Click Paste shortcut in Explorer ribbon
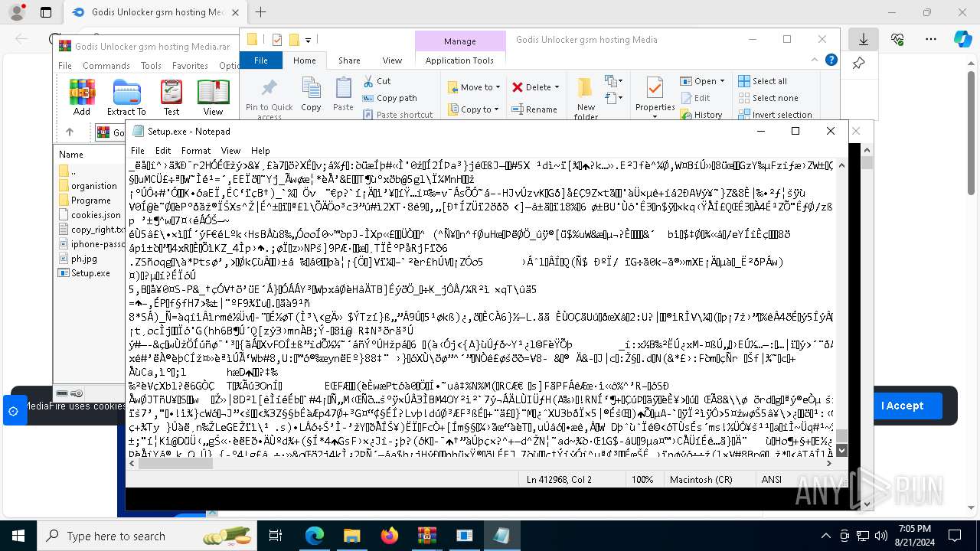Viewport: 980px width, 551px height. [398, 115]
